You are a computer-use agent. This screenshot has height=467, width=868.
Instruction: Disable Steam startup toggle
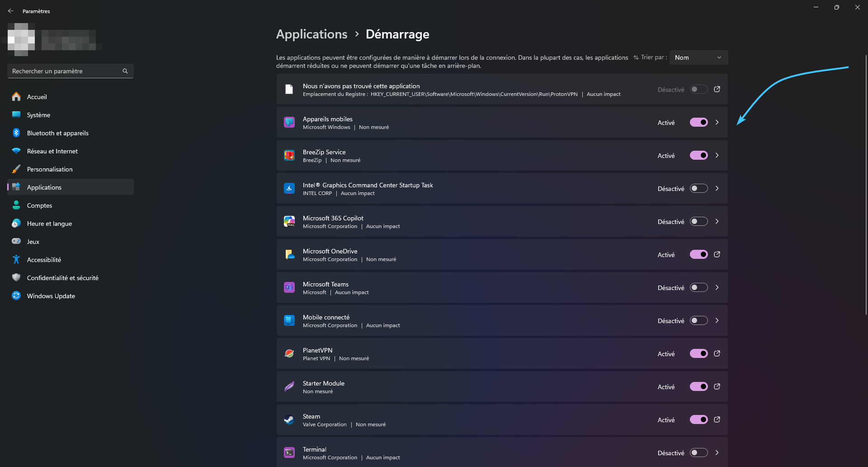pyautogui.click(x=698, y=419)
